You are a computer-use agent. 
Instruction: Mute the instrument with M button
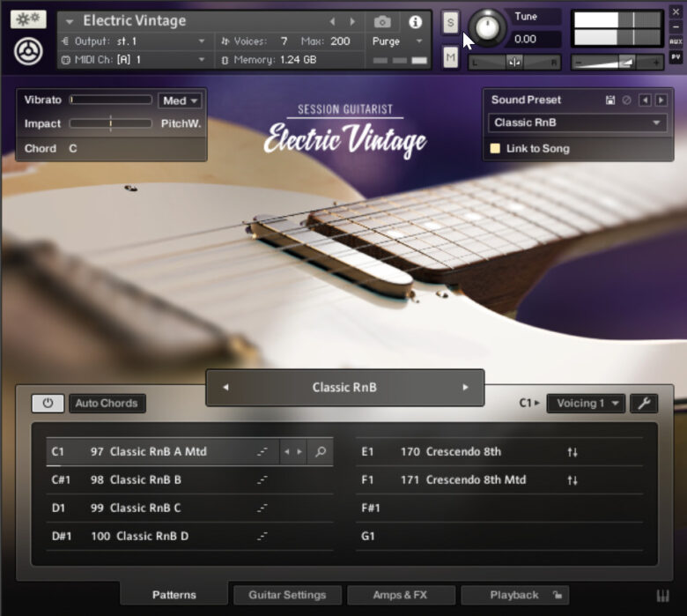coord(450,57)
